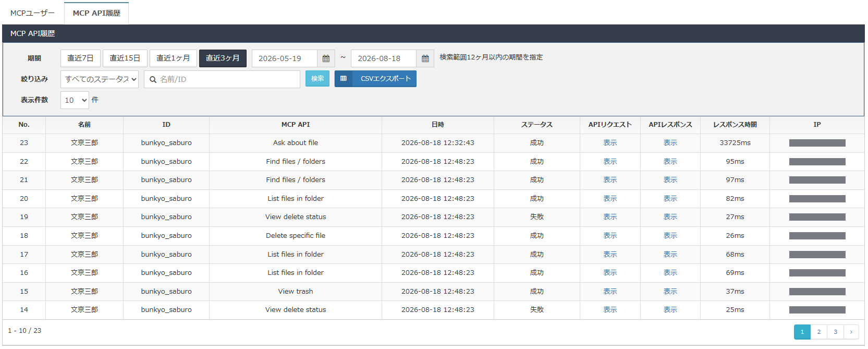Show API request for row 20
Image resolution: width=868 pixels, height=349 pixels.
tap(610, 199)
